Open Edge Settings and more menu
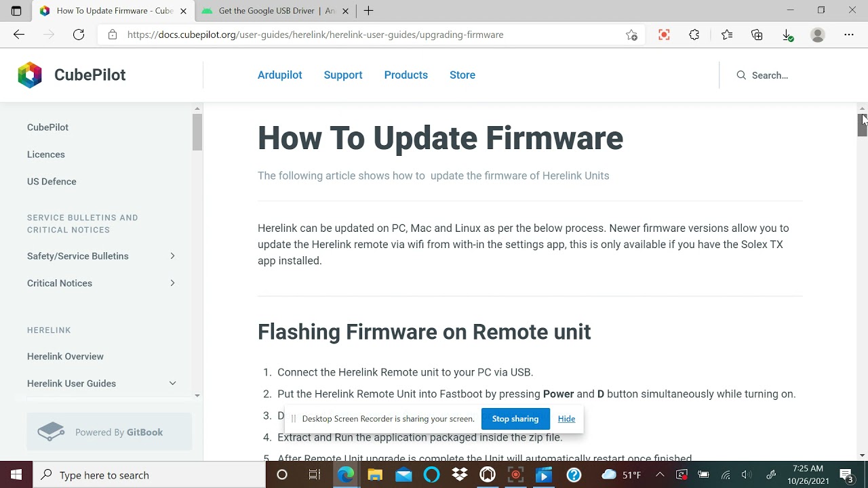The width and height of the screenshot is (868, 488). pos(849,35)
